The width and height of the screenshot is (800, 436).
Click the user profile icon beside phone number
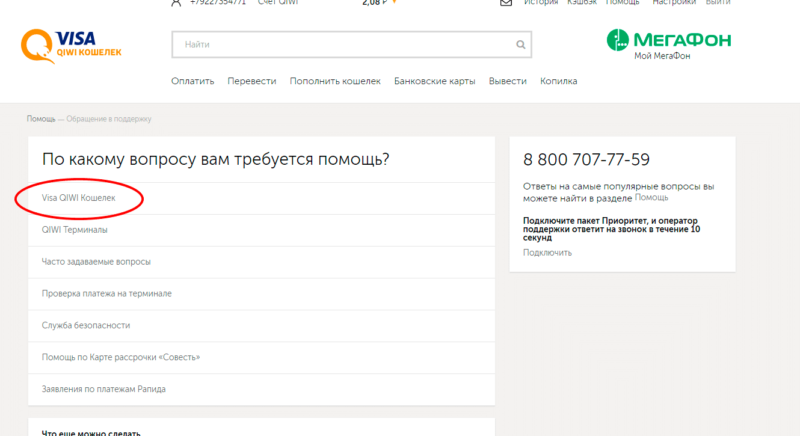[x=176, y=3]
